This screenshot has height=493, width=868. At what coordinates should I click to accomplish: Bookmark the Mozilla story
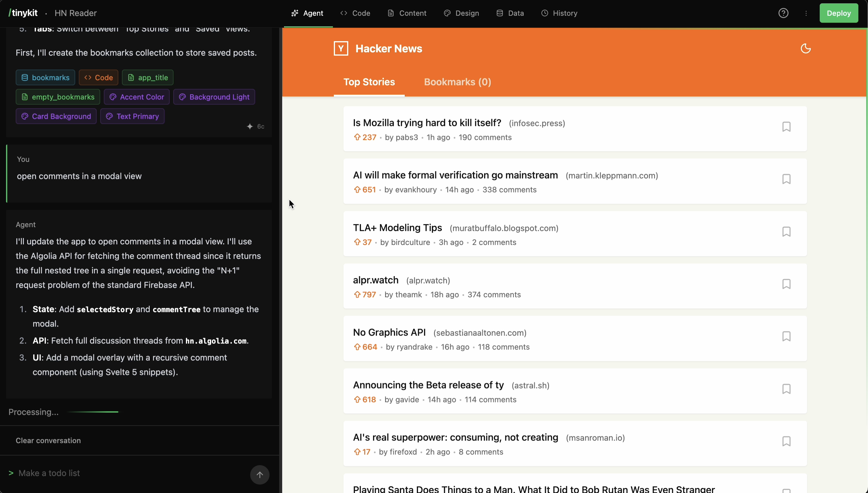[786, 127]
